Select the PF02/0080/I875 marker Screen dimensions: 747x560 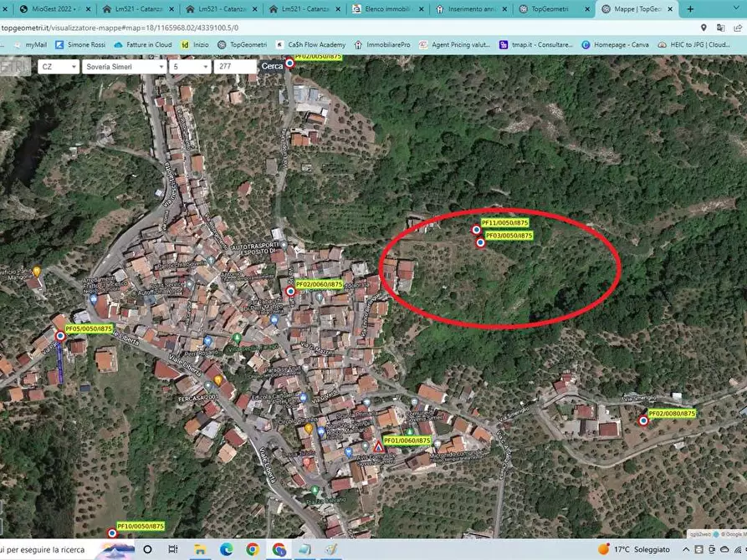[643, 421]
